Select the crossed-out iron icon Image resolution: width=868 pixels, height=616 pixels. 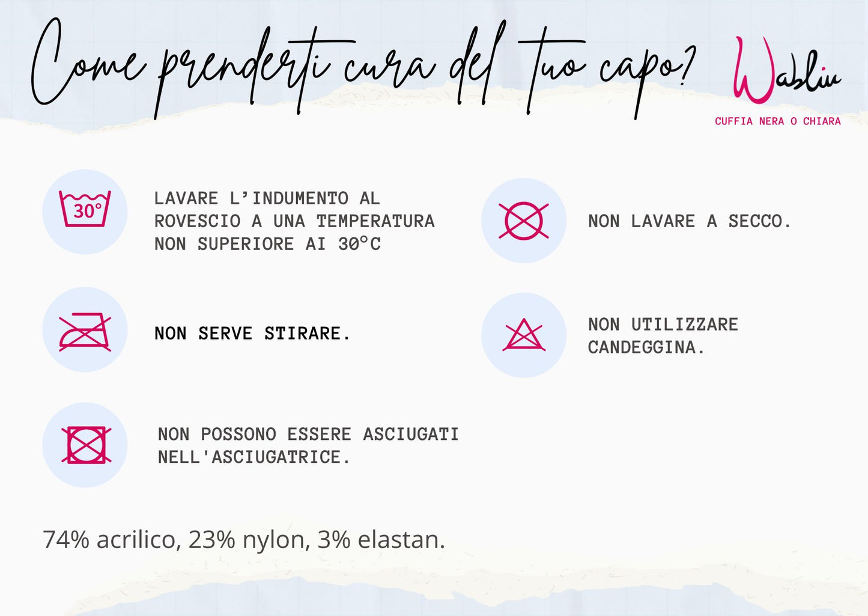85,331
